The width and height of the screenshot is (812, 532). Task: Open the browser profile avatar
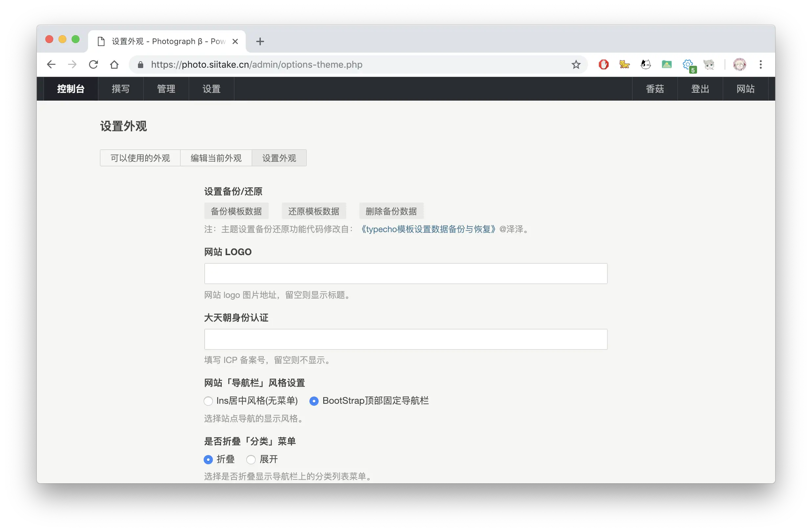739,64
